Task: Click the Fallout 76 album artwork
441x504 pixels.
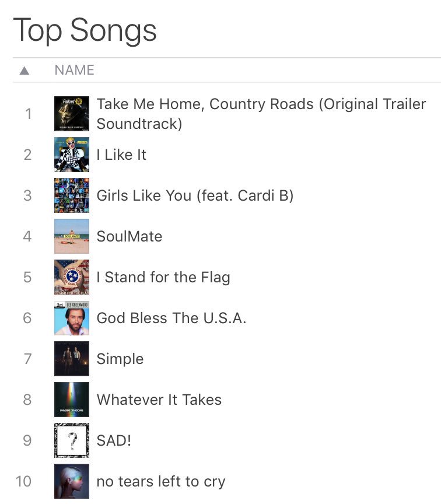Action: point(72,114)
